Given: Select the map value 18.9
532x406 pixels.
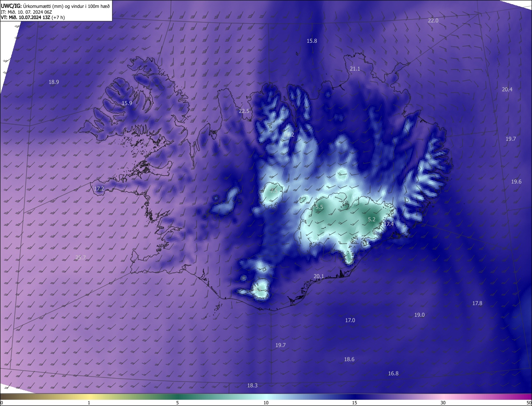Looking at the screenshot, I should point(54,82).
